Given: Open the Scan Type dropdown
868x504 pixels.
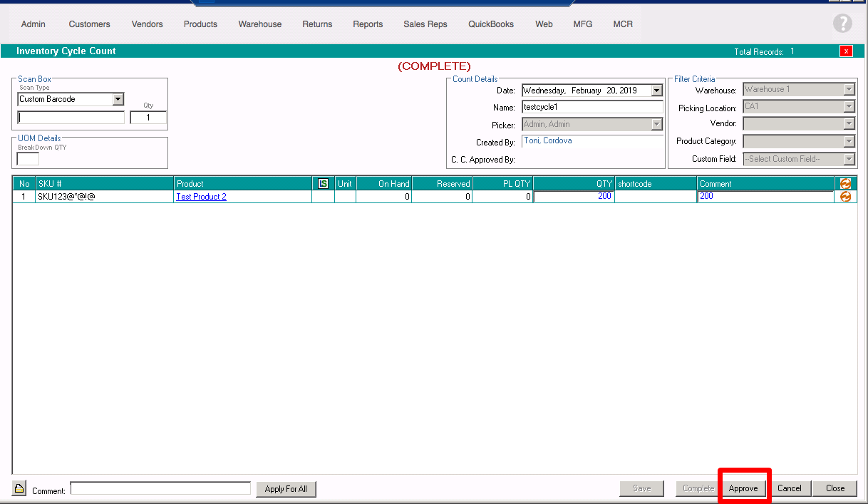Looking at the screenshot, I should coord(118,99).
